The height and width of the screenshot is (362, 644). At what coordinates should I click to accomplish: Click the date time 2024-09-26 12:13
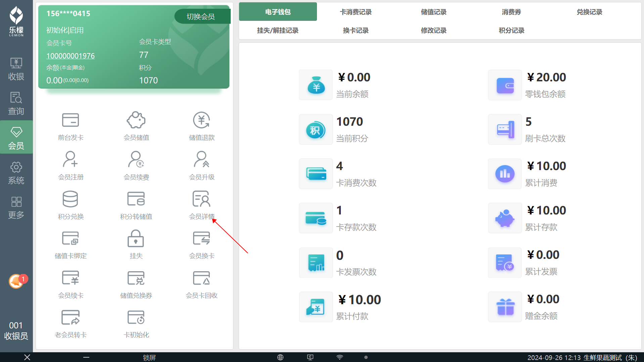[554, 358]
